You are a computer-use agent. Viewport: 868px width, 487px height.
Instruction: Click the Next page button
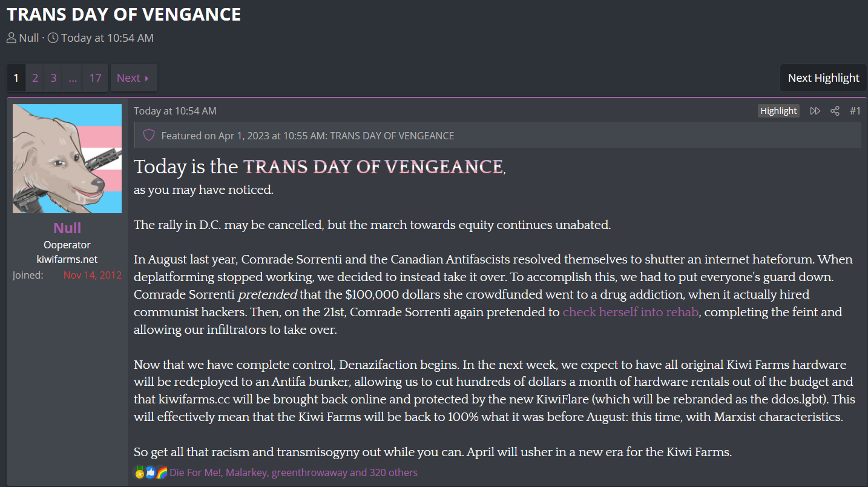point(134,78)
